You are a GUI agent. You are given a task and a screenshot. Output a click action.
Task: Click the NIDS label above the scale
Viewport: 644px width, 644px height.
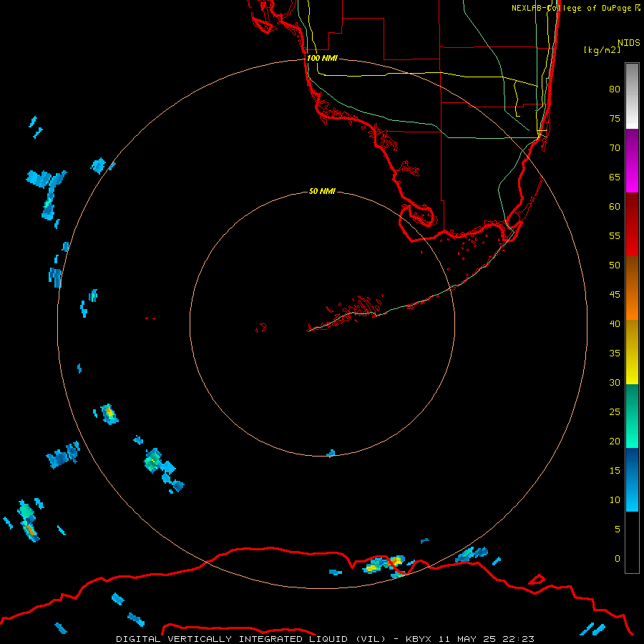629,43
